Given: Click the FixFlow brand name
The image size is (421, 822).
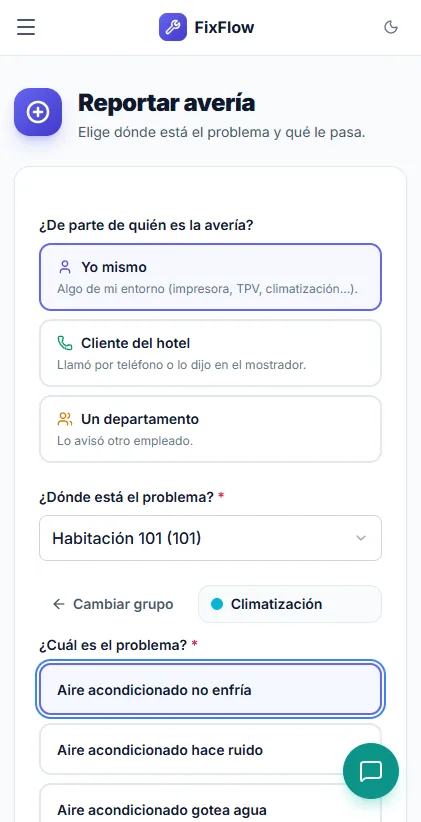Looking at the screenshot, I should (224, 27).
